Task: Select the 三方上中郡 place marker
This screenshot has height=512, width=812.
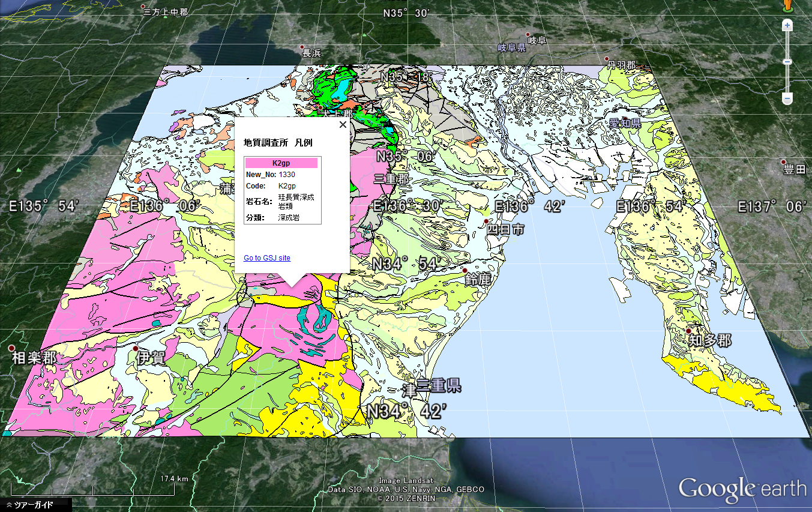Action: click(x=143, y=6)
